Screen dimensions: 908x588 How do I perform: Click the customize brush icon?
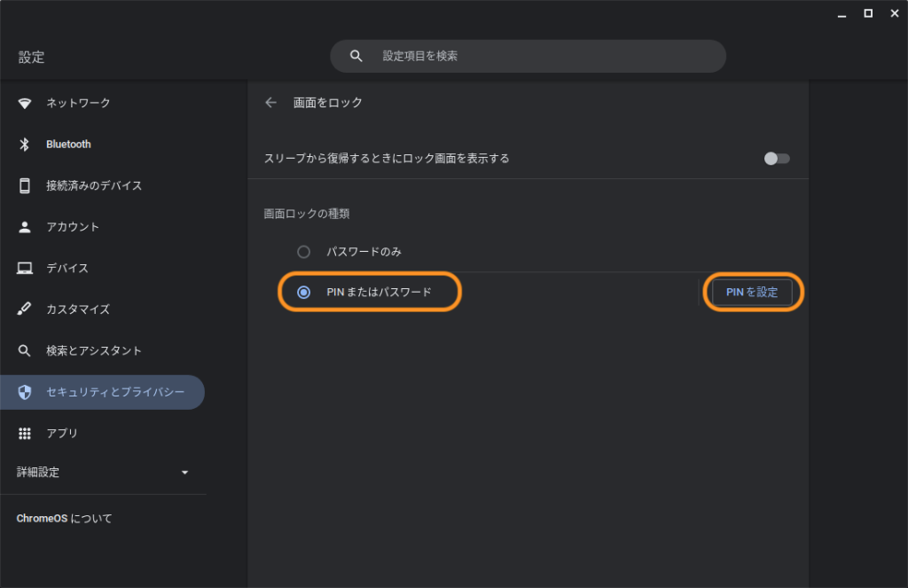(x=24, y=309)
